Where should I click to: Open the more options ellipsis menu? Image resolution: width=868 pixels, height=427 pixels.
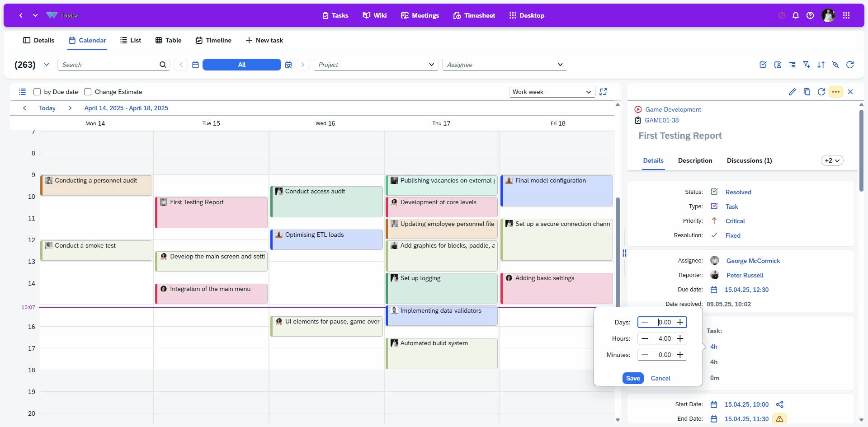coord(836,92)
